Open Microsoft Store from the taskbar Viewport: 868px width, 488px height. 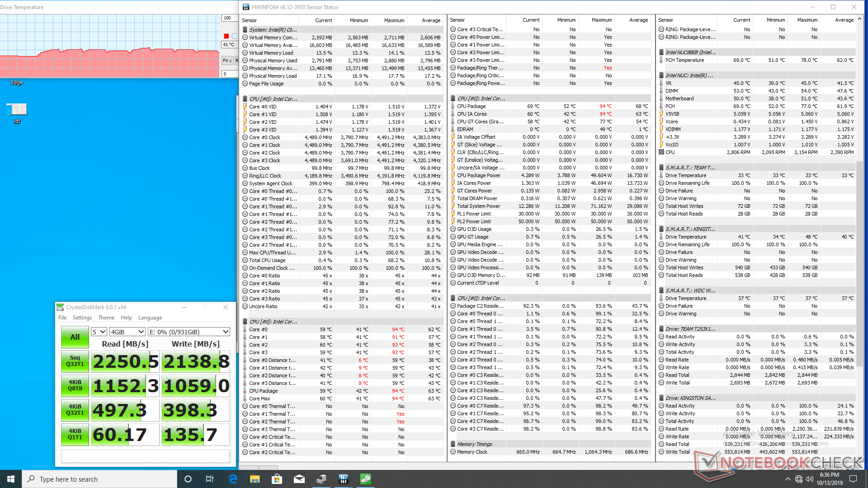[277, 479]
